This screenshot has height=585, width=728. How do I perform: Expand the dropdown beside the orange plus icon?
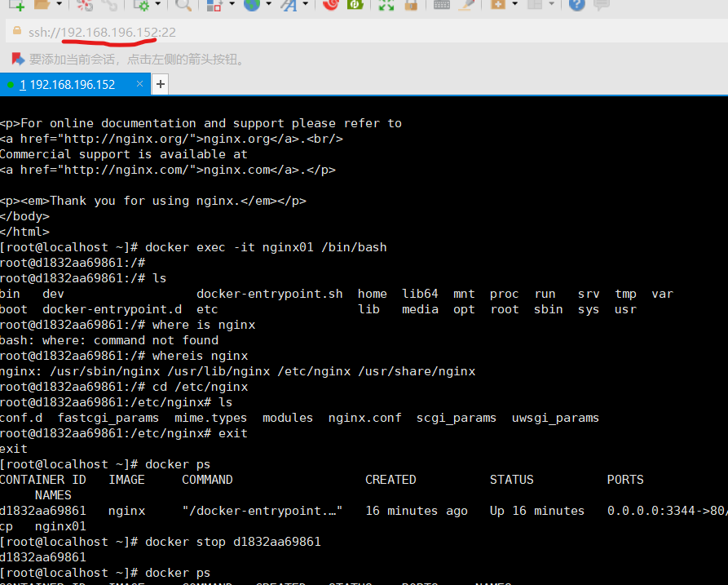515,4
